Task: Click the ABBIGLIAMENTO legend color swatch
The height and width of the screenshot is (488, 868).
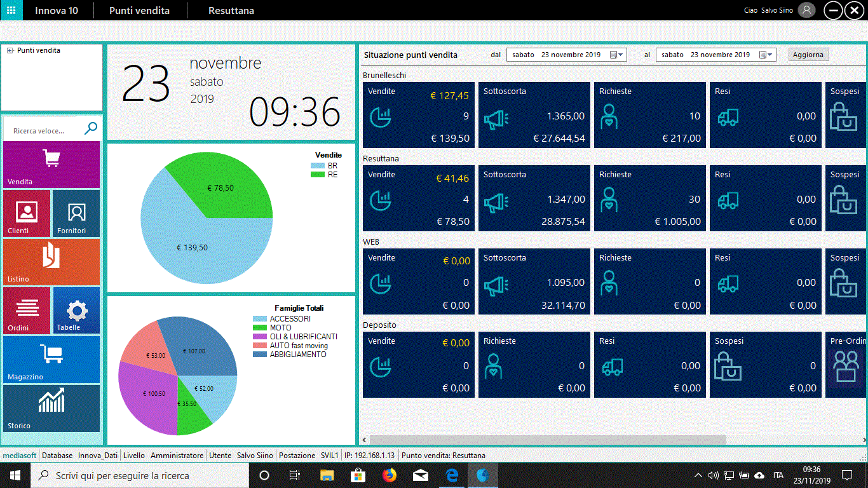Action: (260, 355)
